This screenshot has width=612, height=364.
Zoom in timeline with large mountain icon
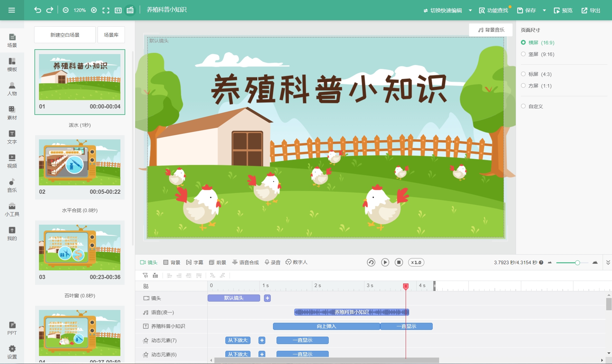tap(595, 262)
